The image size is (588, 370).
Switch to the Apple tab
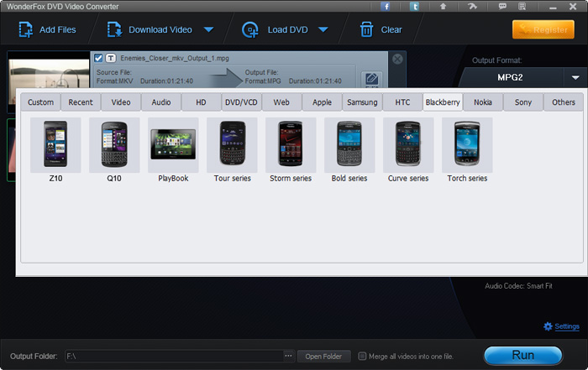322,102
